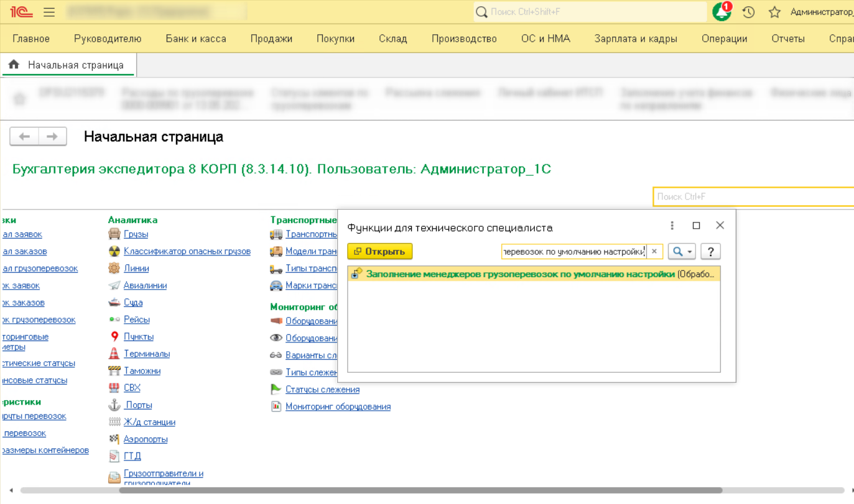The width and height of the screenshot is (854, 504).
Task: Click the Открыть button in dialog
Action: click(x=380, y=252)
